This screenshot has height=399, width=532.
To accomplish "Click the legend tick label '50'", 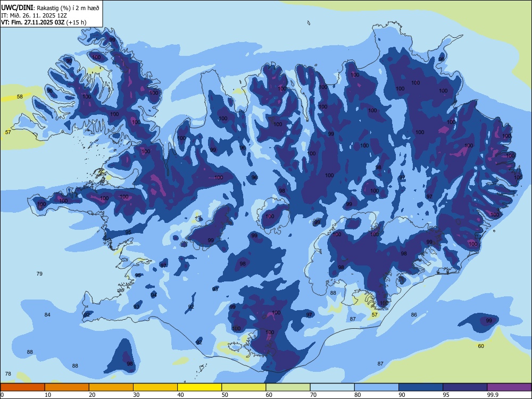I will (225, 395).
